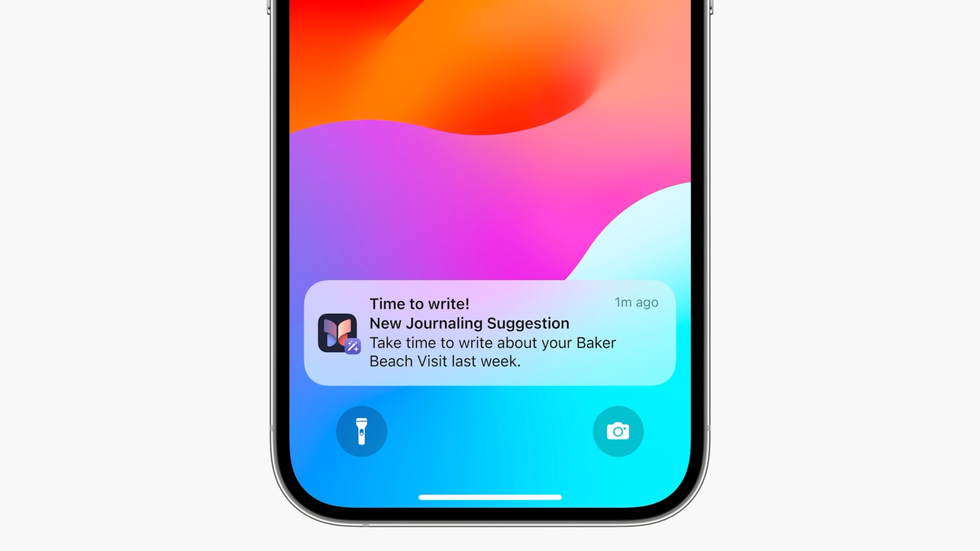Open the flashlight shortcut

click(x=363, y=431)
